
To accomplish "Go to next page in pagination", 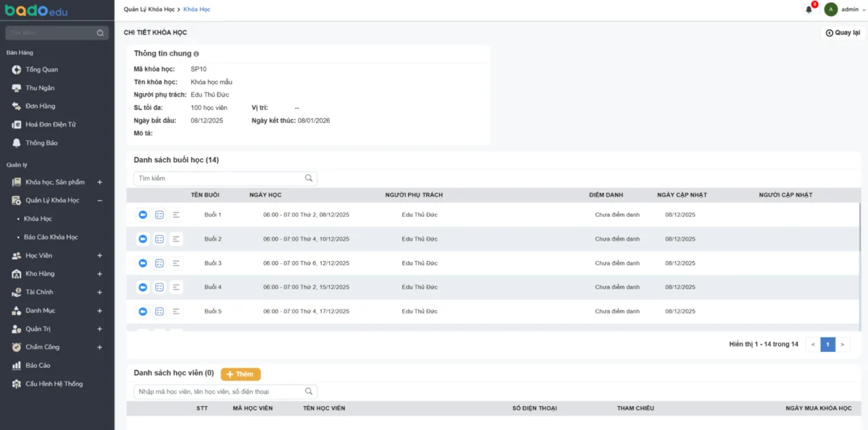I will (842, 345).
